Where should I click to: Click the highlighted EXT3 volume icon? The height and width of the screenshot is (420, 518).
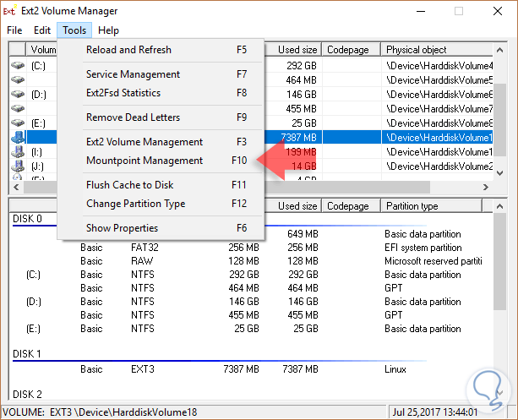[18, 137]
